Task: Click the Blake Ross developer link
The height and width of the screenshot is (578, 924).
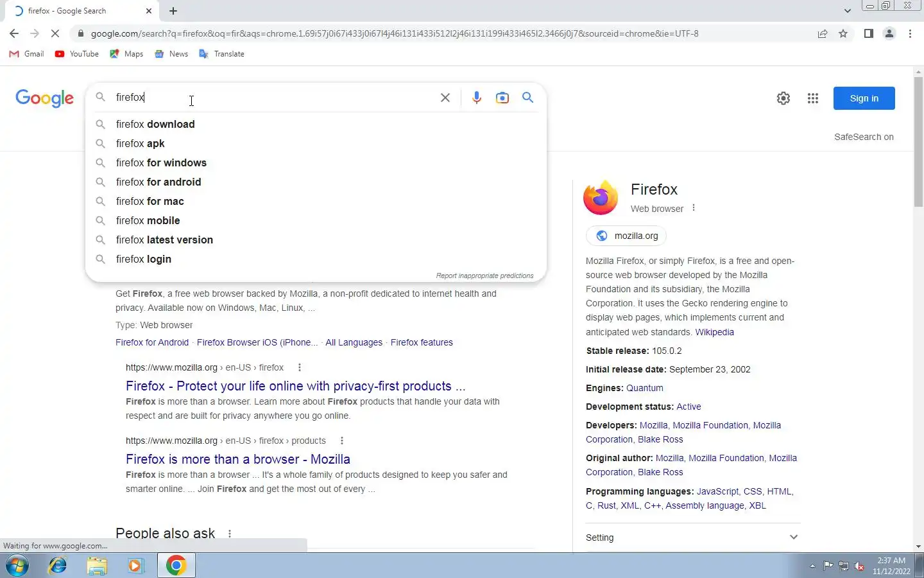Action: [660, 439]
